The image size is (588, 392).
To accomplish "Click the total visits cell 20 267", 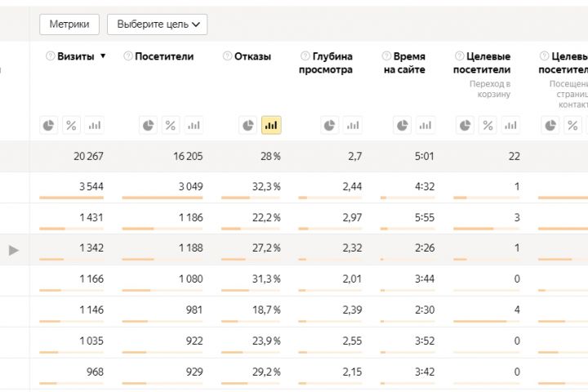I will point(87,156).
